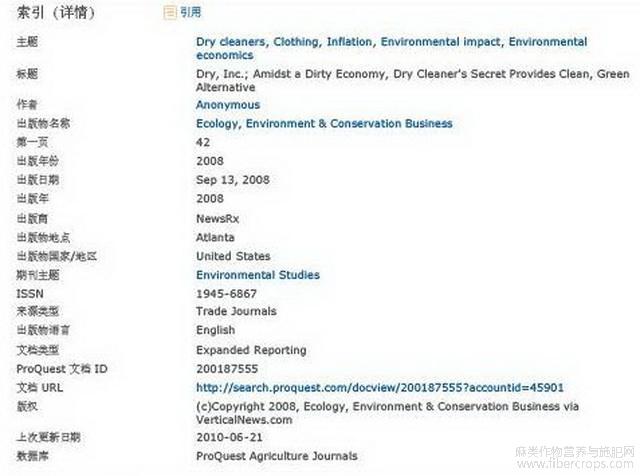Click the 索引 (详情) section heading
The width and height of the screenshot is (640, 476).
pos(56,13)
